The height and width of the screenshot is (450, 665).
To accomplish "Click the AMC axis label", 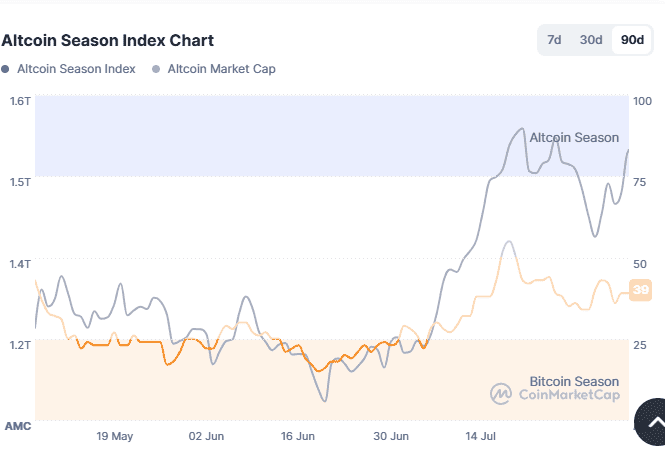I will click(x=18, y=426).
